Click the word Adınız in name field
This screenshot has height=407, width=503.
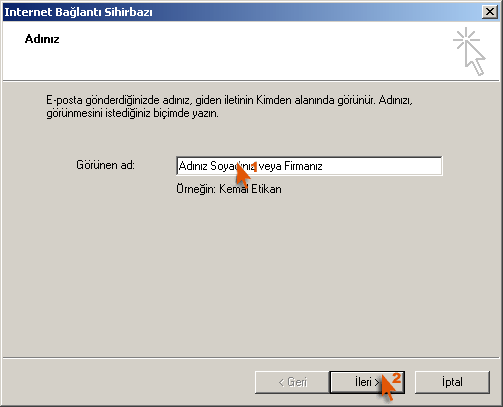193,166
